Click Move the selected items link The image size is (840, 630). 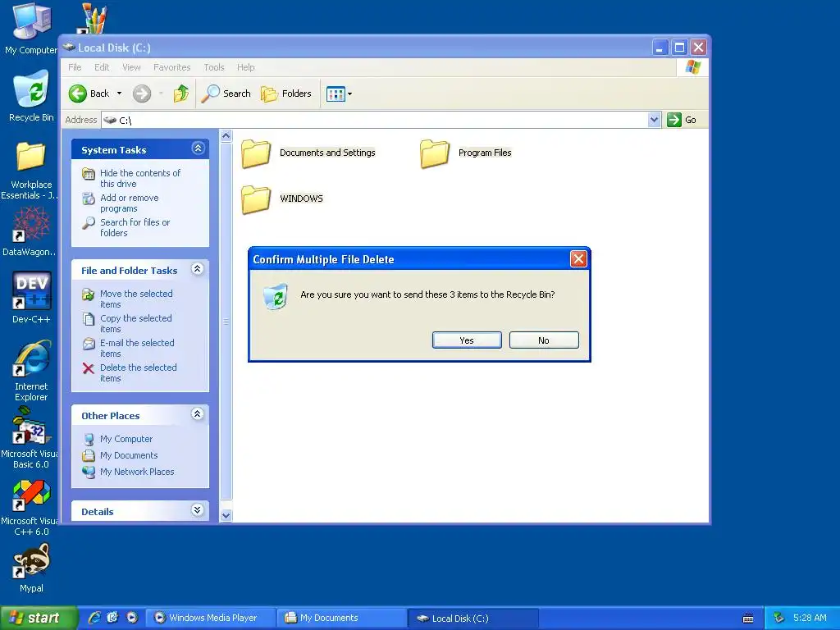(136, 299)
